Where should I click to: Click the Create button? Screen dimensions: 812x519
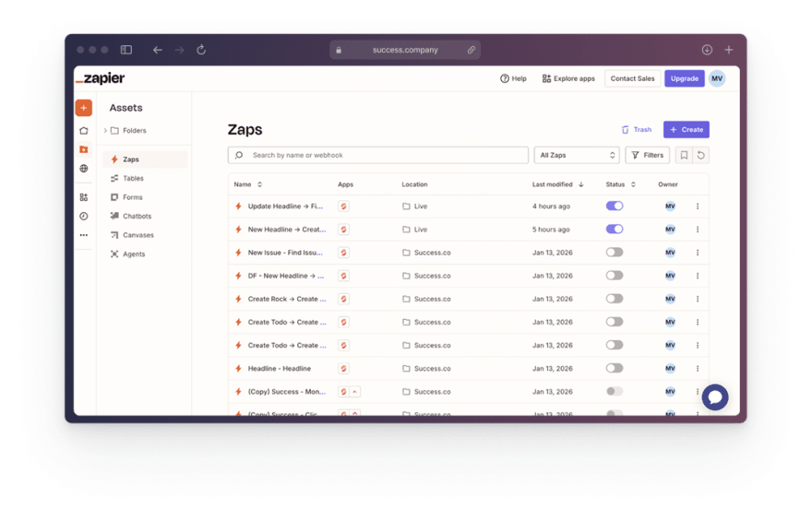point(687,130)
